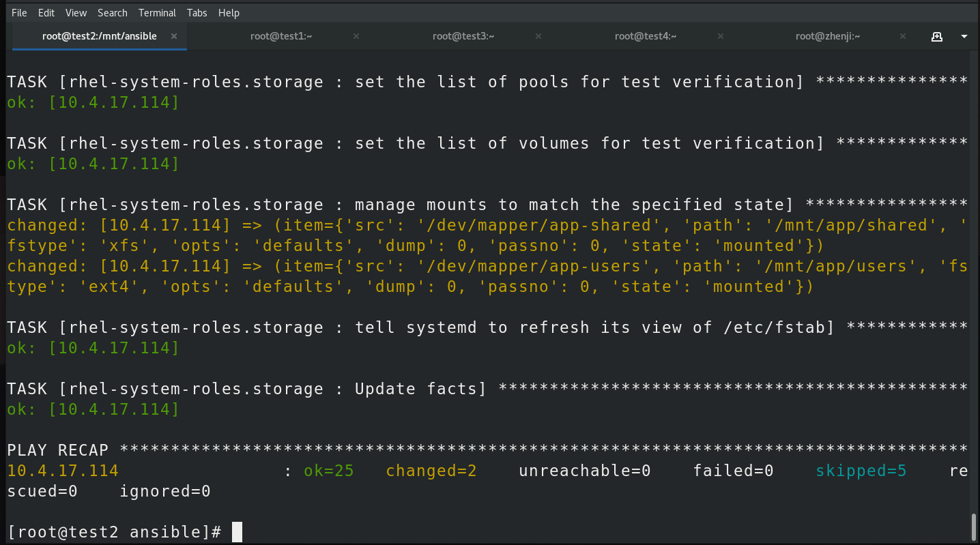This screenshot has height=545, width=980.
Task: Click the [root@test2 ansible]# prompt
Action: click(114, 532)
